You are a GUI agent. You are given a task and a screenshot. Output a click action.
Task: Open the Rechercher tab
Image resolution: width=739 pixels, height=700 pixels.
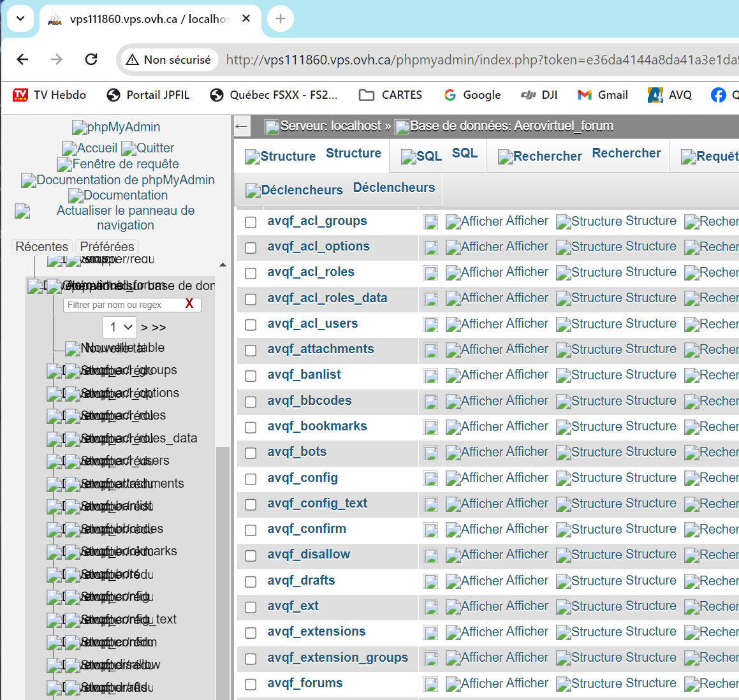579,155
